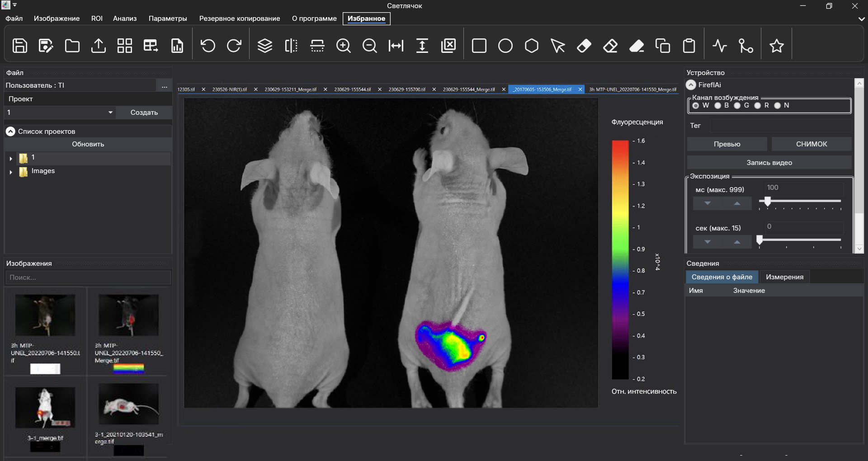Select the N excitation channel
Viewport: 868px width, 461px height.
pyautogui.click(x=778, y=106)
